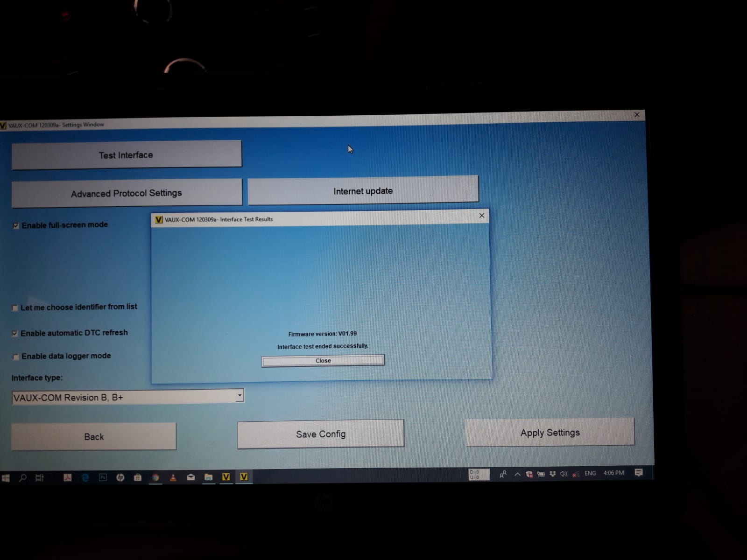This screenshot has height=560, width=747.
Task: Open VLC media player on taskbar
Action: point(173,477)
